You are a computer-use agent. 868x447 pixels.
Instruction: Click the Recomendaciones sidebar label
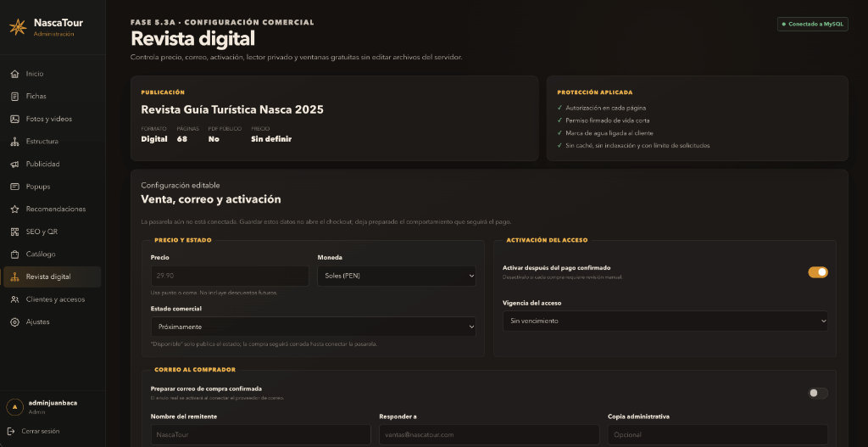pyautogui.click(x=56, y=210)
